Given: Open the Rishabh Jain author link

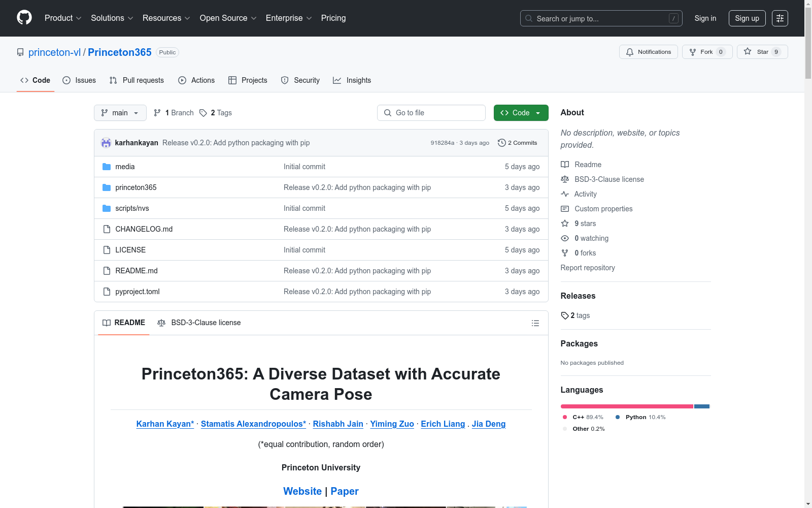Looking at the screenshot, I should pos(338,424).
